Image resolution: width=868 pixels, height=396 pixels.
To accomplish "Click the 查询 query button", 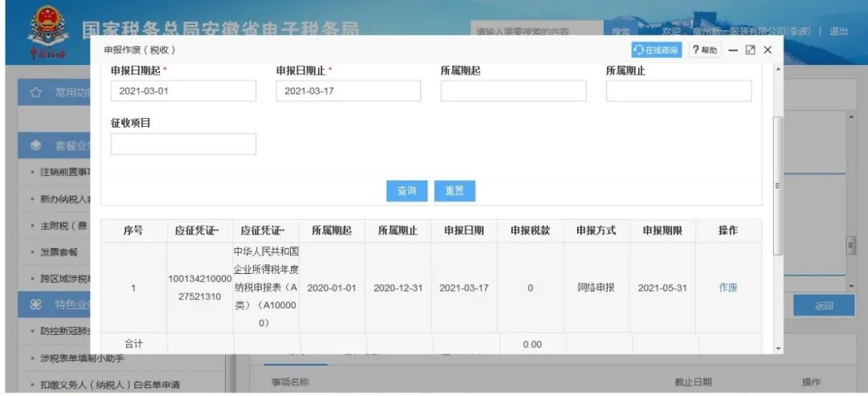I will coord(407,191).
